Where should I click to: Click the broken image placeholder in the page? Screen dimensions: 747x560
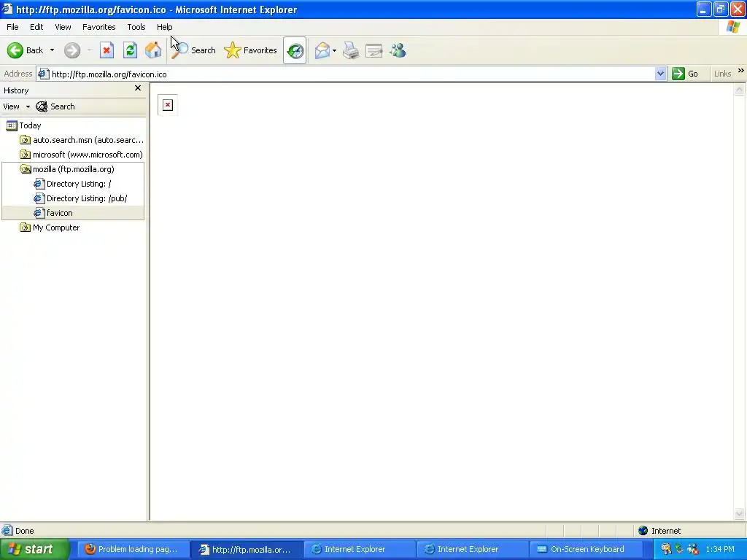tap(168, 105)
